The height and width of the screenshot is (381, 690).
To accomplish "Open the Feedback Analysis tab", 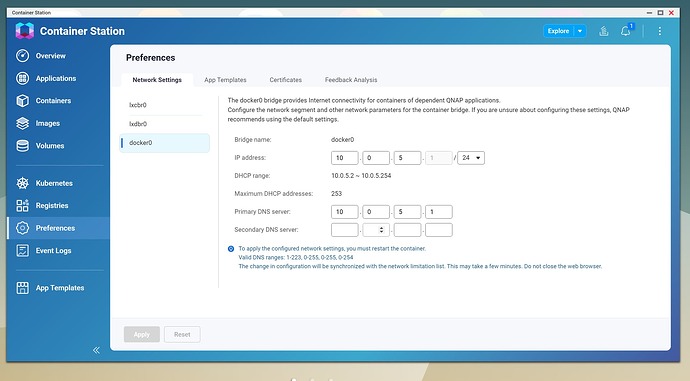I will [x=351, y=80].
